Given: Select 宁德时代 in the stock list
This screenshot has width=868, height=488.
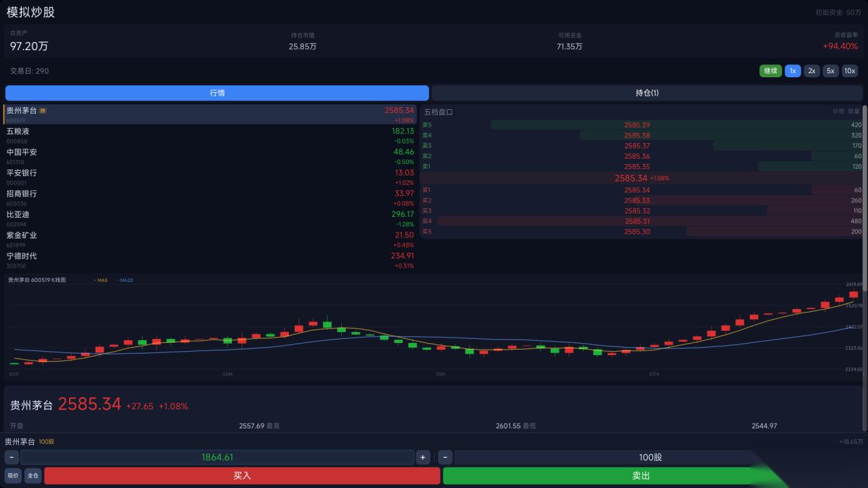Looking at the screenshot, I should point(210,260).
